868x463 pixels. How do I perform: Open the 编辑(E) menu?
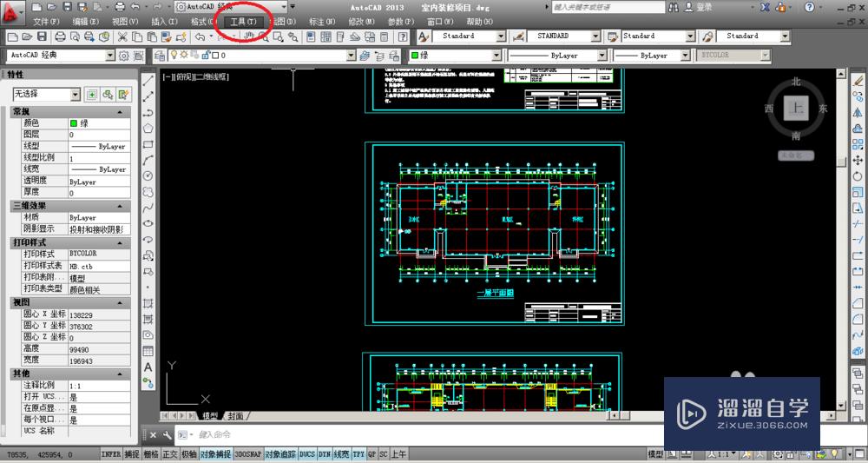click(86, 22)
